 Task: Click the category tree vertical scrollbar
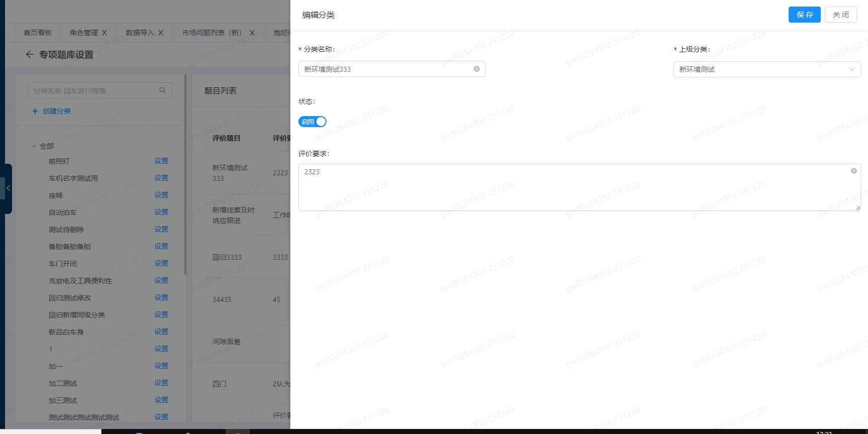click(185, 174)
